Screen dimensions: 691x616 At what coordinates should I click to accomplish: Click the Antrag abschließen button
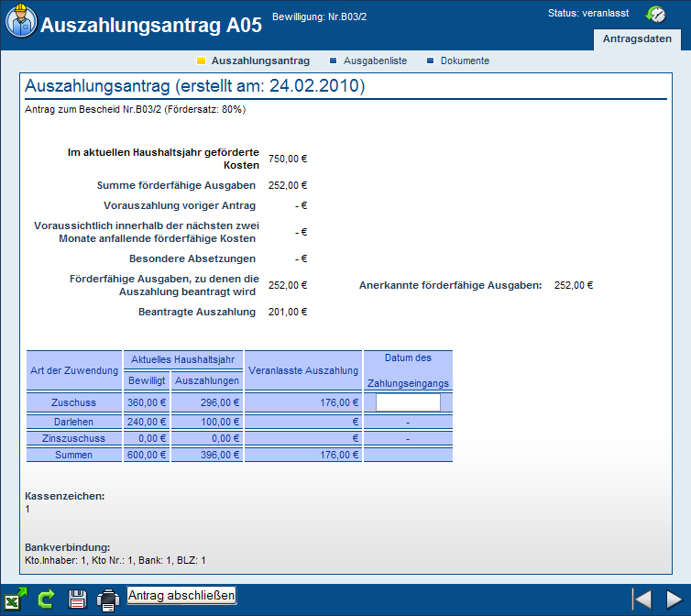[x=181, y=595]
